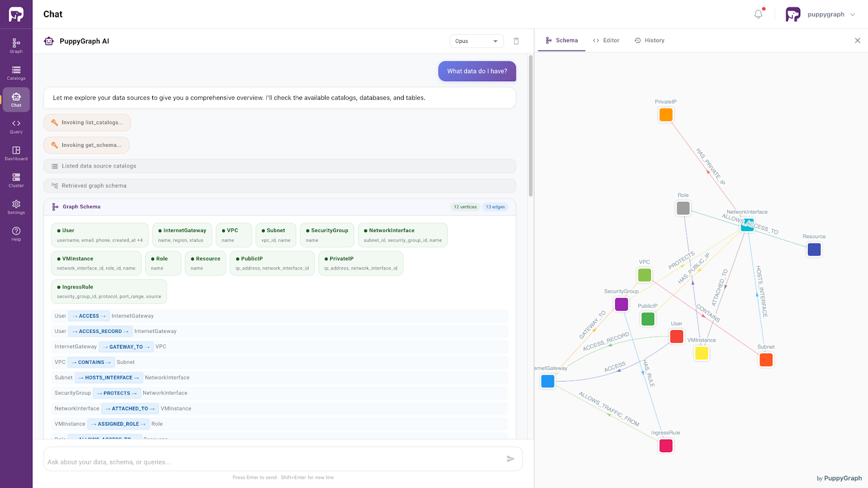The image size is (868, 488).
Task: Select the IngressRule pink node
Action: click(666, 446)
